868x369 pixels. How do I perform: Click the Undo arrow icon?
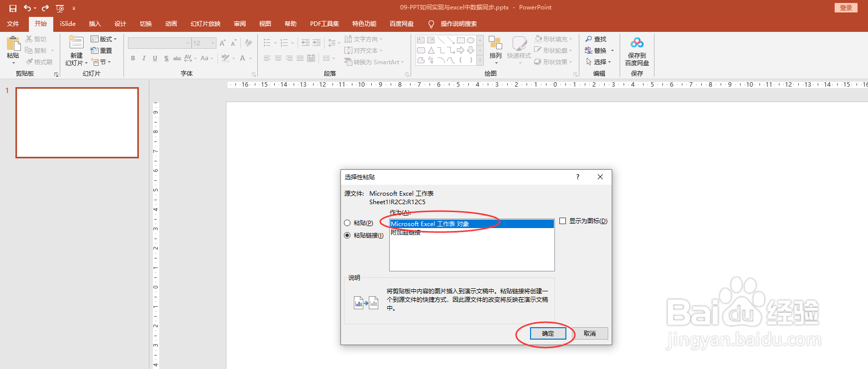tap(27, 8)
